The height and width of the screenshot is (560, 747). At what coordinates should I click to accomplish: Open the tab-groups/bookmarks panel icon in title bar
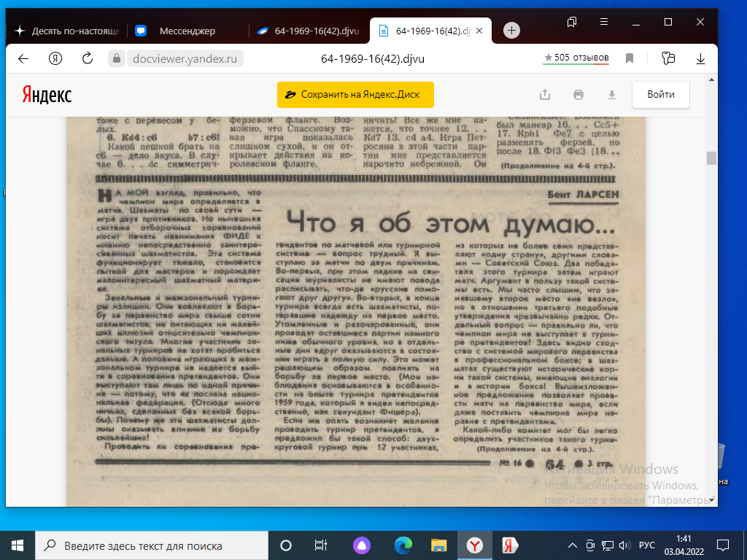[572, 22]
